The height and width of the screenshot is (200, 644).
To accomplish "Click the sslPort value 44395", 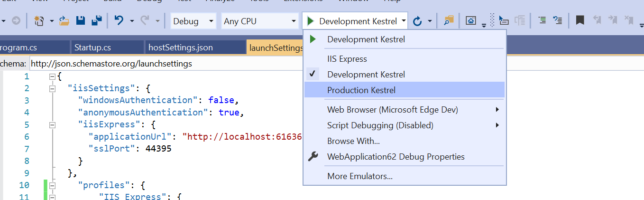I will coord(158,149).
